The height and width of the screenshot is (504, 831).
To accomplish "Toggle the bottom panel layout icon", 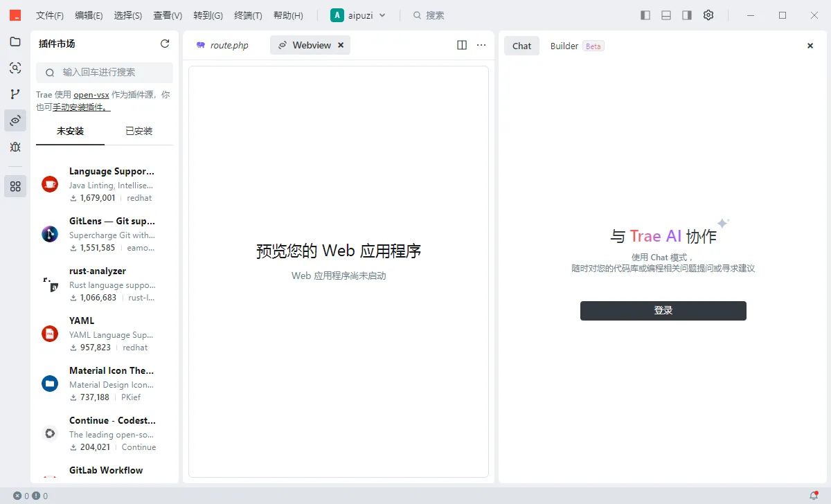I will (x=666, y=15).
